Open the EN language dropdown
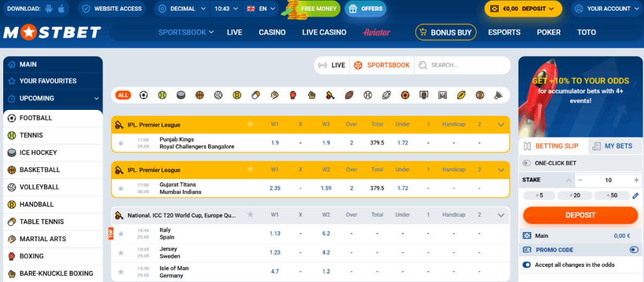 pos(260,9)
